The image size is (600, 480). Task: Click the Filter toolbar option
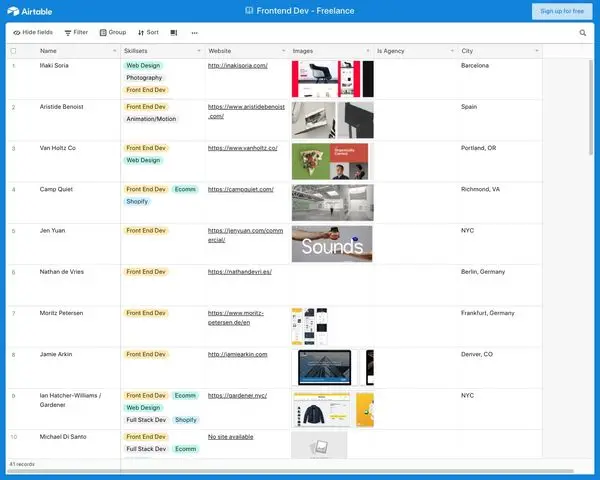coord(76,33)
